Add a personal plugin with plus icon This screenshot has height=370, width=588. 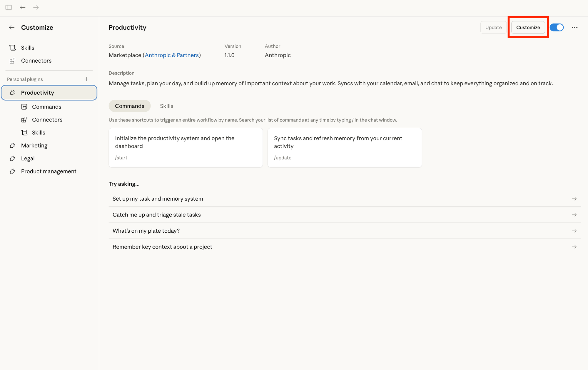(x=86, y=79)
